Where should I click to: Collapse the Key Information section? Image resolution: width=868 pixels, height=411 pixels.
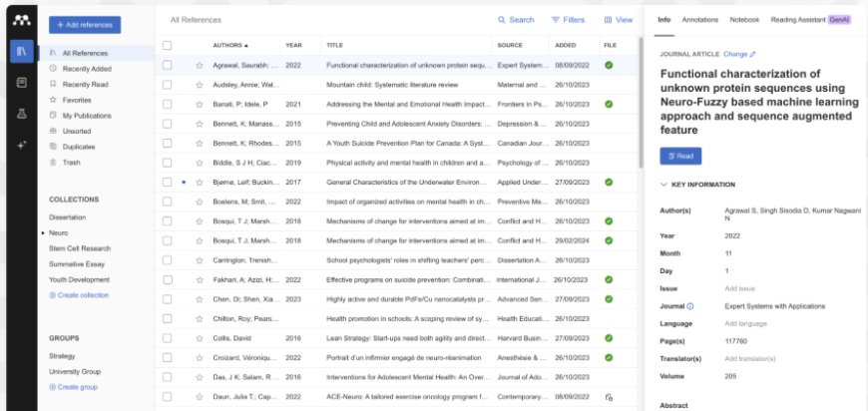click(665, 185)
